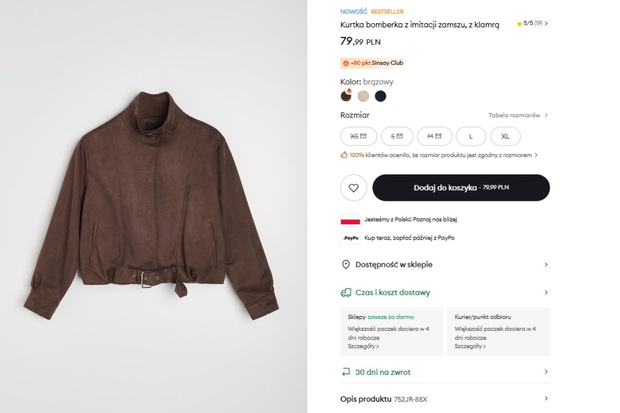This screenshot has height=413, width=620.
Task: Click the location pin icon for store availability
Action: coord(346,265)
